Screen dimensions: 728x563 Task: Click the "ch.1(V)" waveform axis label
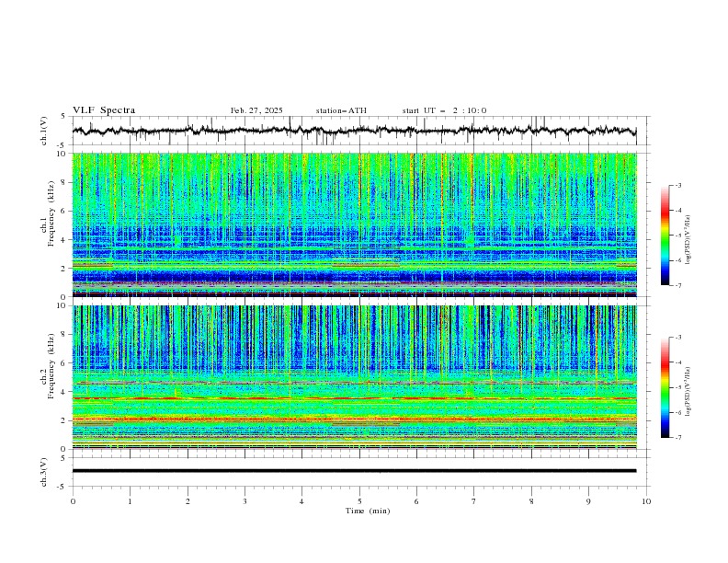[x=44, y=131]
